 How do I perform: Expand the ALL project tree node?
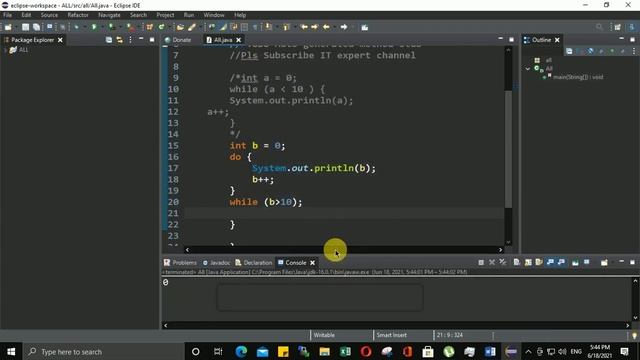(5, 50)
